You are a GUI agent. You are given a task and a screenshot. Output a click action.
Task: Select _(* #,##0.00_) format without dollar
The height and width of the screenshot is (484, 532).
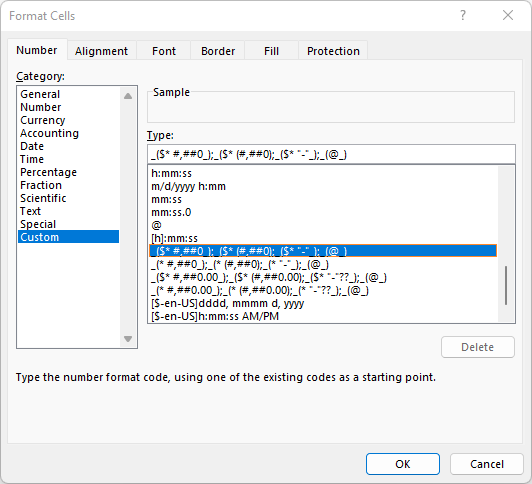point(323,290)
